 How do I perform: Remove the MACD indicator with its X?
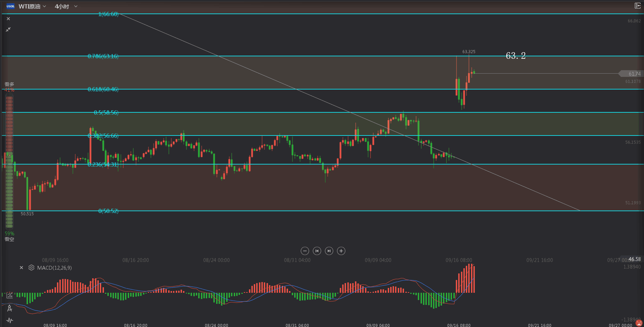point(21,268)
